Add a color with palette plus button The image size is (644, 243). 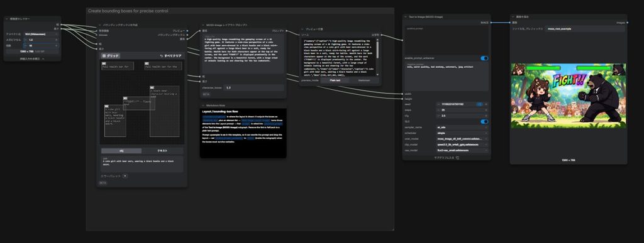pos(125,176)
